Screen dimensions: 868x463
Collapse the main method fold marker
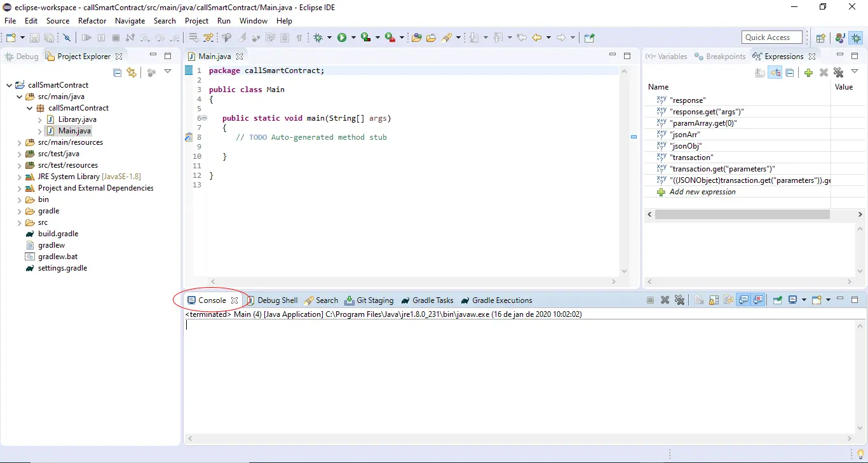tap(204, 118)
